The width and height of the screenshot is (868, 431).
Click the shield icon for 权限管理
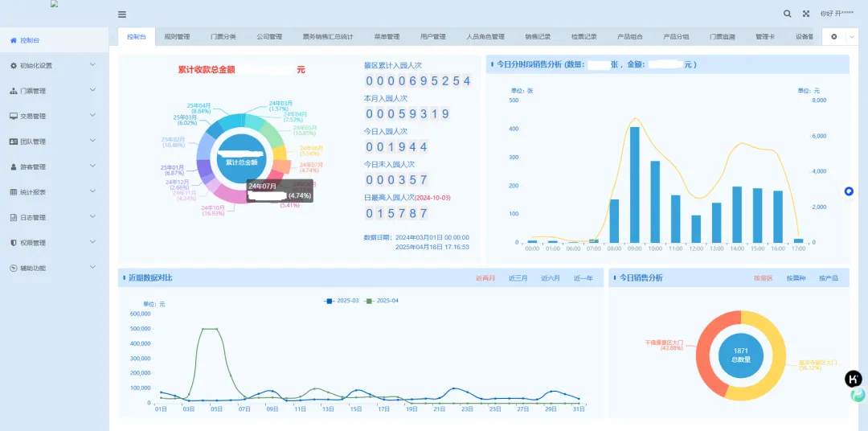[x=13, y=242]
